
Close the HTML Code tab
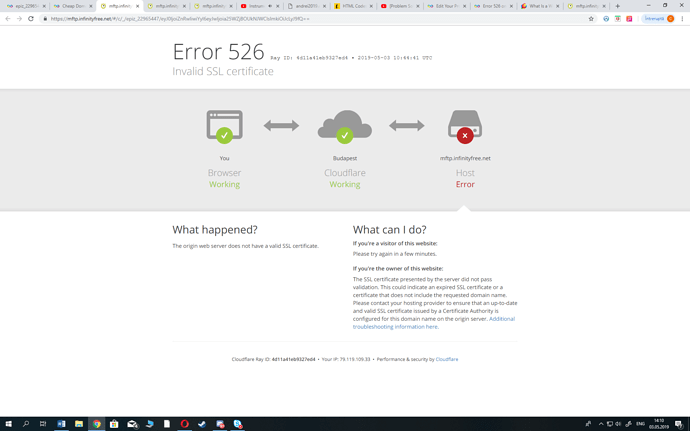(x=371, y=6)
